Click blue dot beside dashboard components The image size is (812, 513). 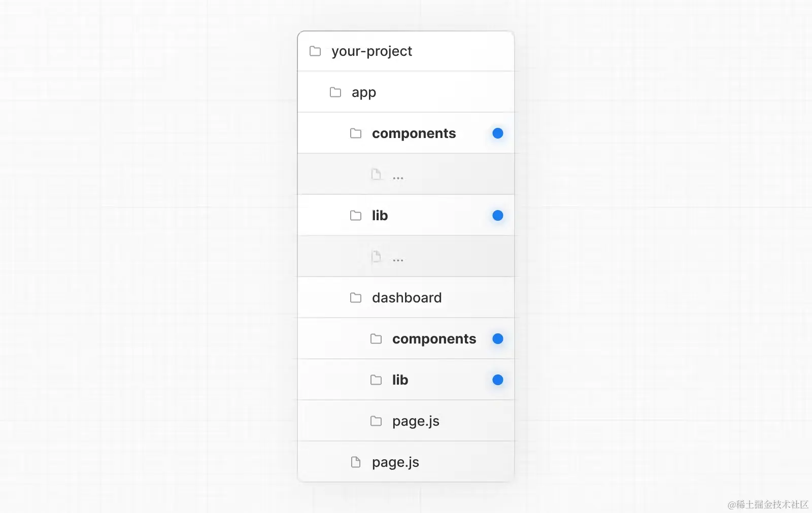pyautogui.click(x=498, y=339)
